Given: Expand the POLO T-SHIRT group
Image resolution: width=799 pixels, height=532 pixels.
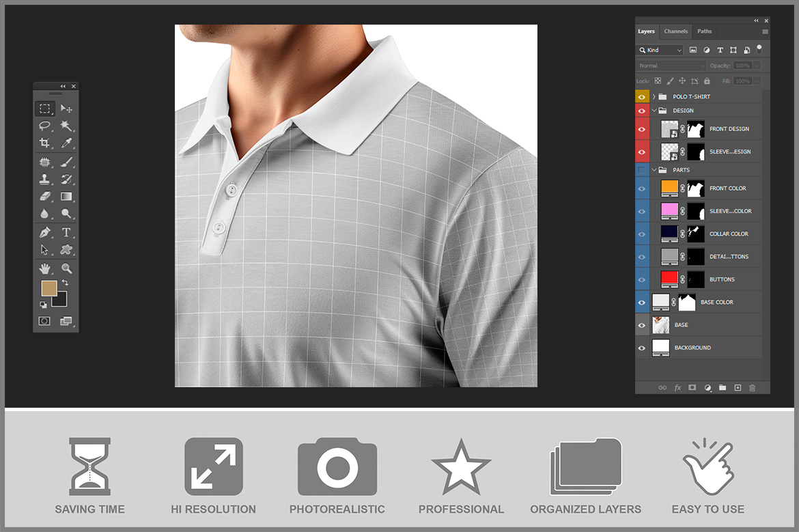Looking at the screenshot, I should coord(654,97).
